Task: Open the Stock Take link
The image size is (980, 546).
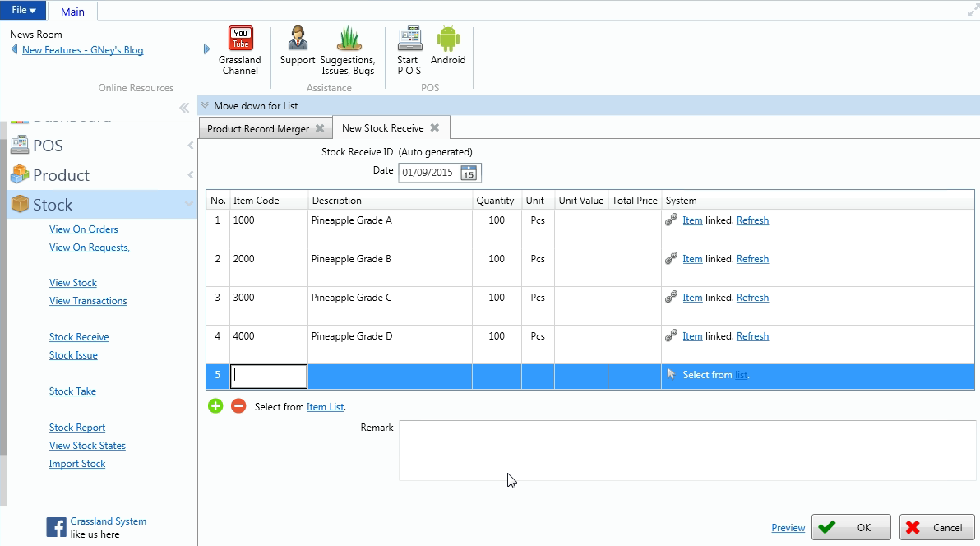Action: point(72,391)
